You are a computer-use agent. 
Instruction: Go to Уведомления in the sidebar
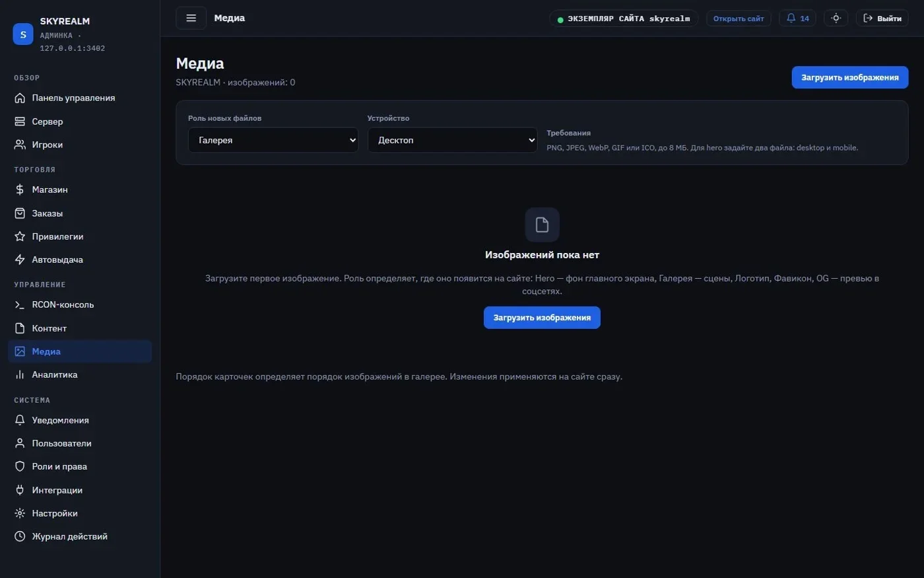(80, 420)
